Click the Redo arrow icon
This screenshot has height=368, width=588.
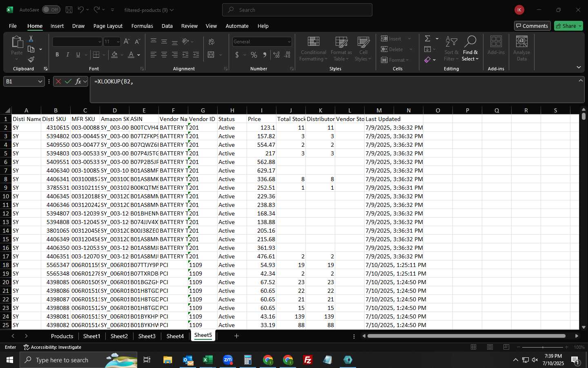coord(97,10)
